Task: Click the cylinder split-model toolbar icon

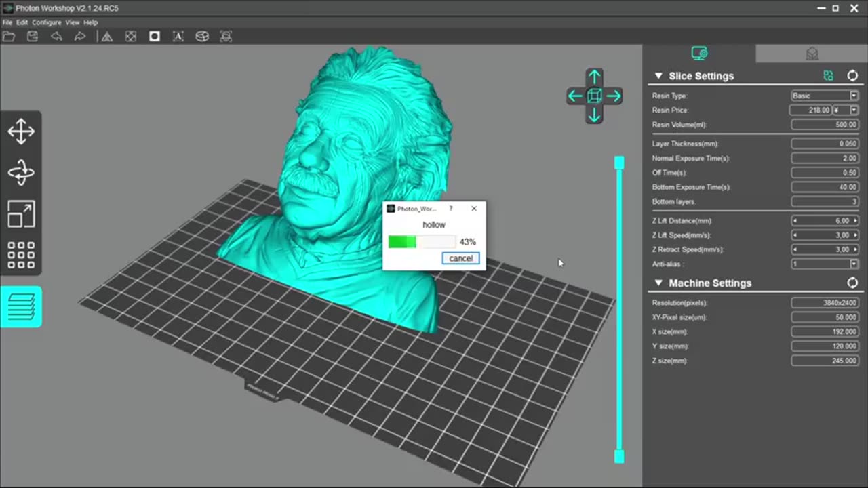Action: (x=202, y=37)
